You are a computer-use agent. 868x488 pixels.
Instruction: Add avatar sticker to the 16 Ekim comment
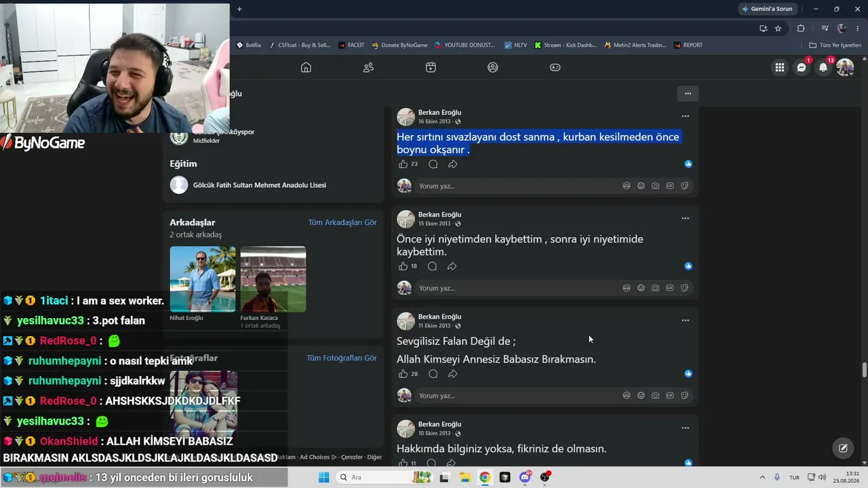click(627, 186)
